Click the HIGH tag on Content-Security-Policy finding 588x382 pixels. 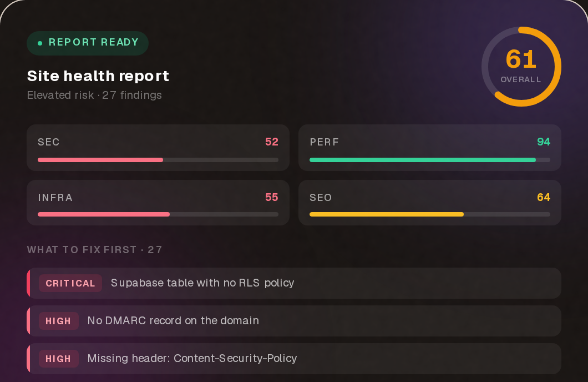point(58,359)
